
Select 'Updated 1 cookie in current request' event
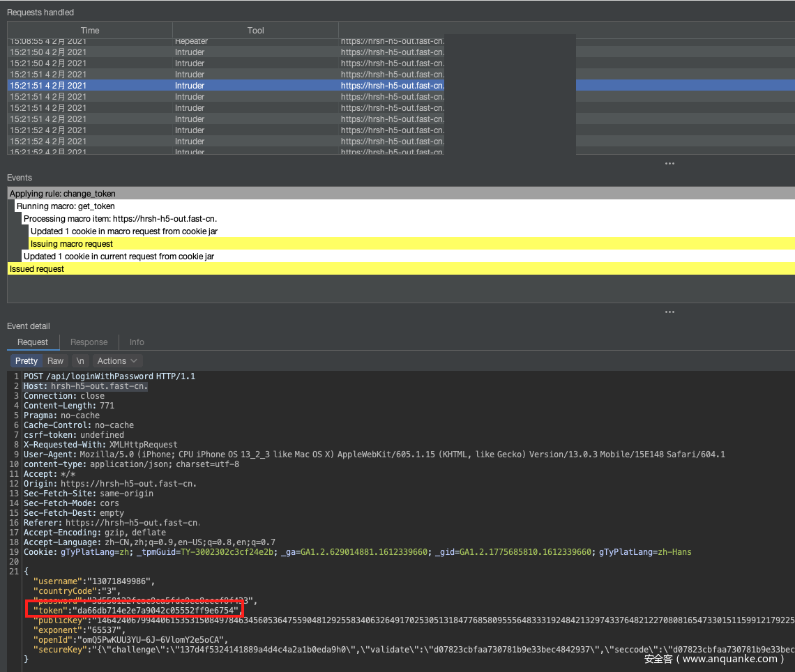pyautogui.click(x=119, y=257)
